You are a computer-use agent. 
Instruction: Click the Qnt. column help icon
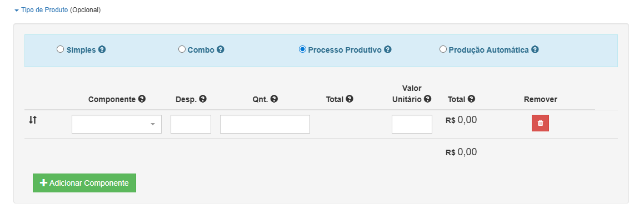(x=274, y=99)
